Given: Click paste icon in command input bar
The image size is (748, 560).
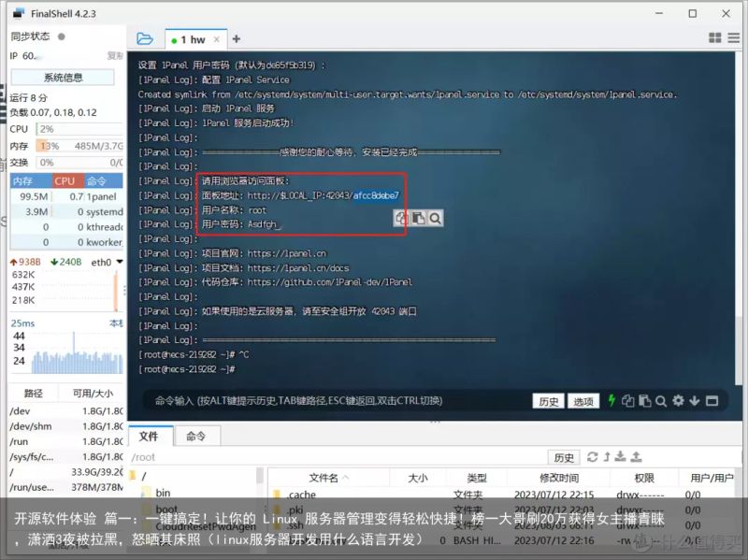Looking at the screenshot, I should pos(644,401).
